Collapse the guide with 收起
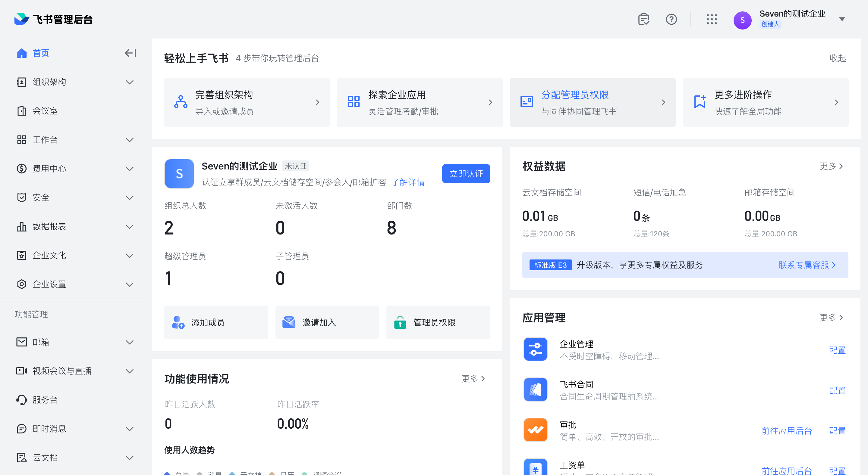This screenshot has width=868, height=475. 837,58
